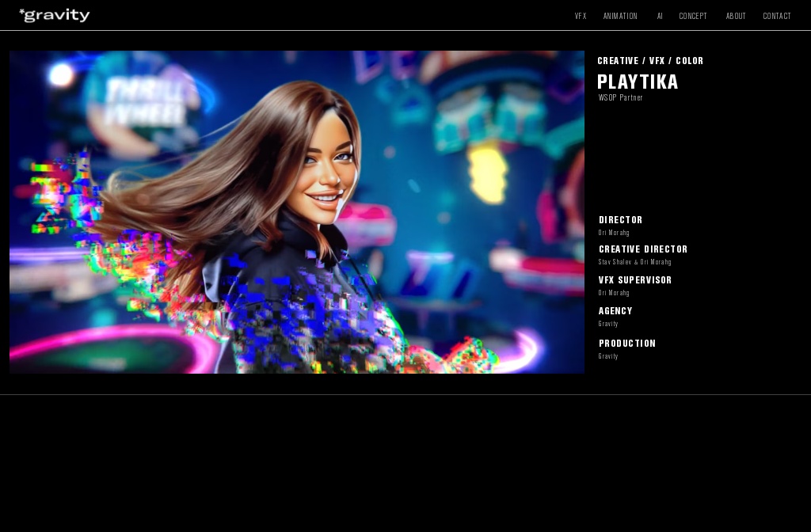Click the CREATIVE DIRECTOR heading

coord(643,249)
